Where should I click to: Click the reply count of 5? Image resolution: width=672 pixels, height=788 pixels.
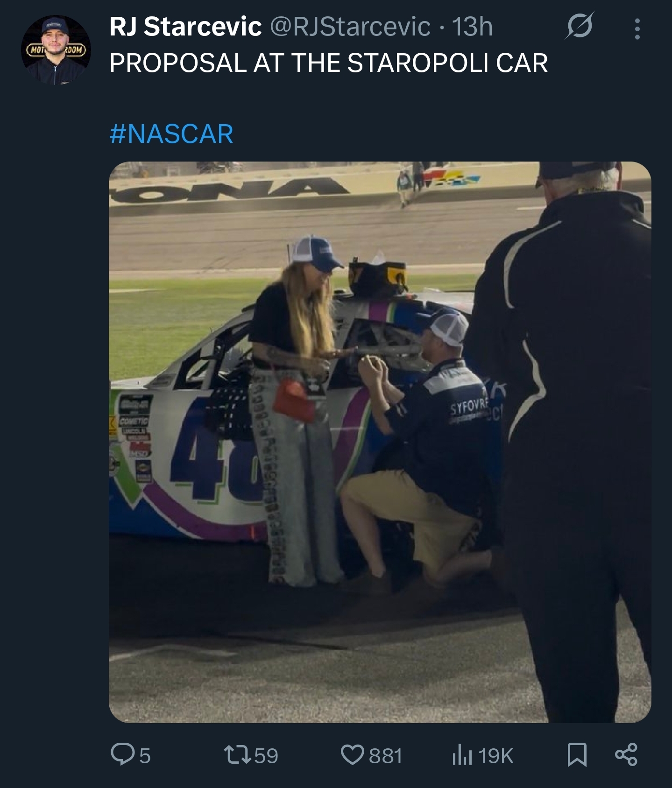pos(145,756)
